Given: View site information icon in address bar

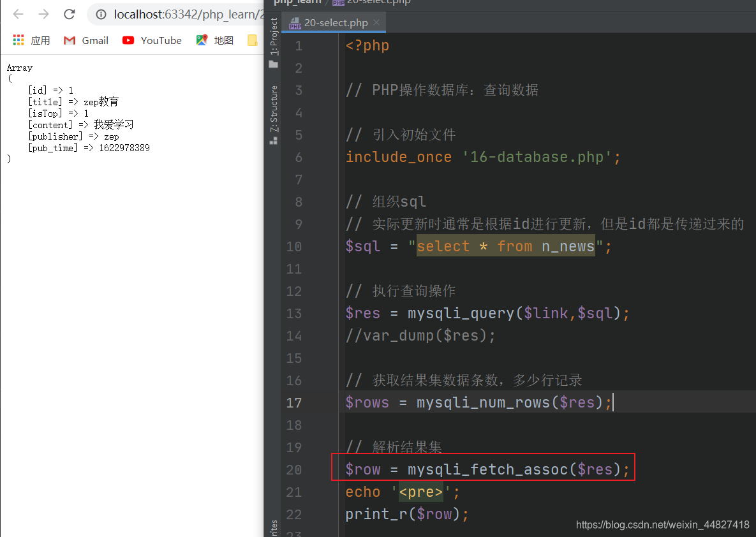Looking at the screenshot, I should [101, 15].
